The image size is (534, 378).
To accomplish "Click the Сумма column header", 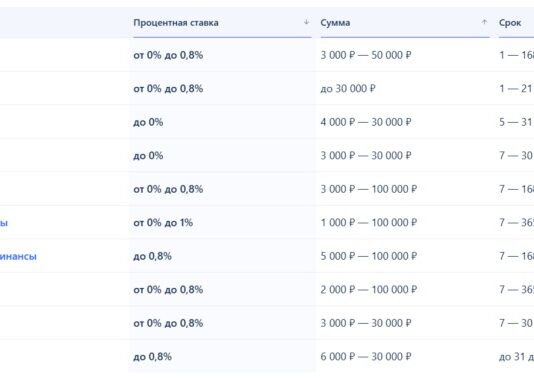I will pyautogui.click(x=335, y=23).
